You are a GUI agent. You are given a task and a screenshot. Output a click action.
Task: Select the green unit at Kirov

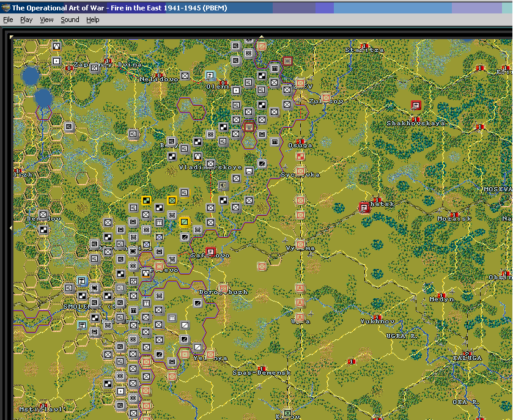tap(287, 413)
